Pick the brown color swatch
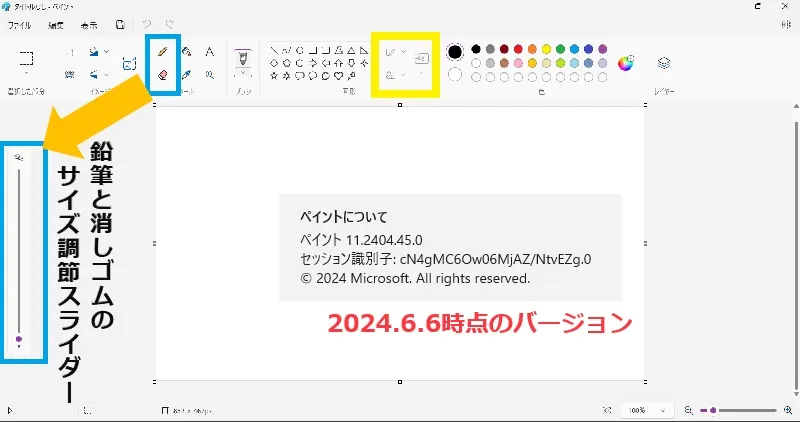Viewport: 800px width, 422px height. (504, 63)
